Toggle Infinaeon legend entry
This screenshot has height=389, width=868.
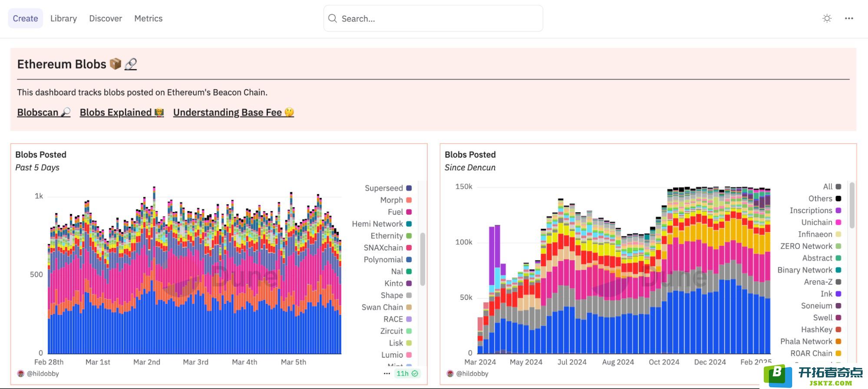[x=820, y=234]
